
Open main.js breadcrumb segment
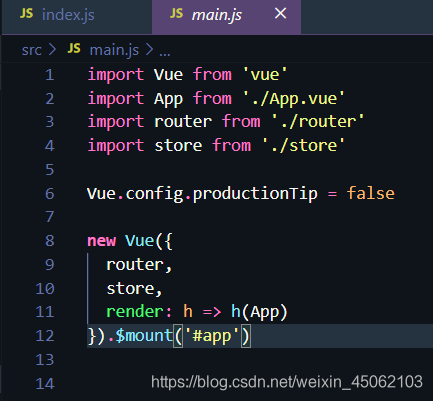click(x=114, y=50)
